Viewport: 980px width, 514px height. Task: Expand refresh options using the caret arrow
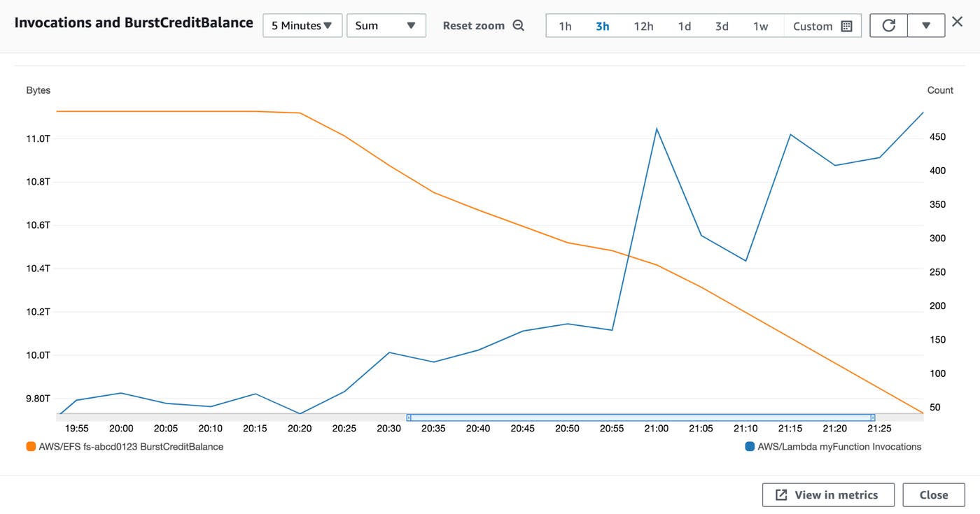click(x=925, y=25)
